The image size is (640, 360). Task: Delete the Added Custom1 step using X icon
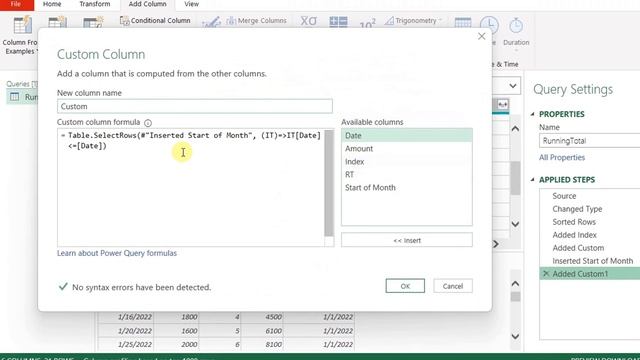546,273
